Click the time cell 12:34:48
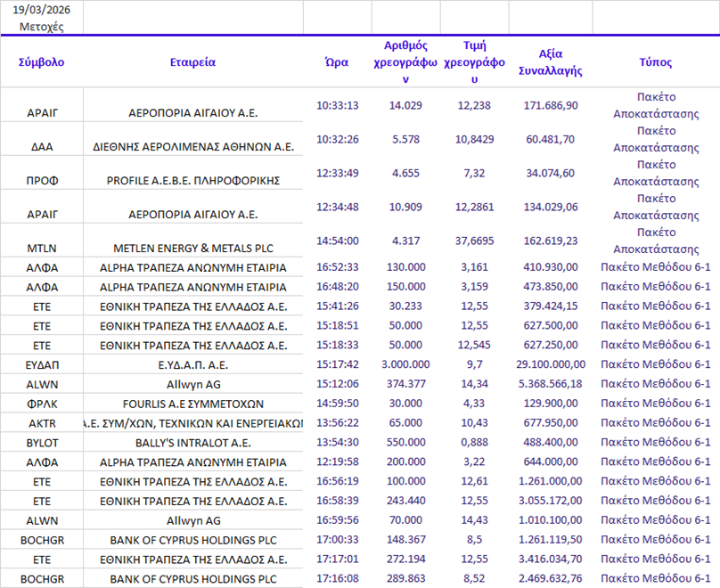Viewport: 720px width, 588px height. 337,207
